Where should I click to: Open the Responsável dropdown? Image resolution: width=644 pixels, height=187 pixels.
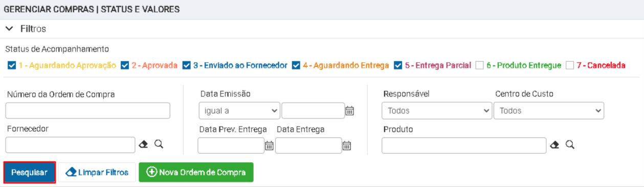click(437, 110)
